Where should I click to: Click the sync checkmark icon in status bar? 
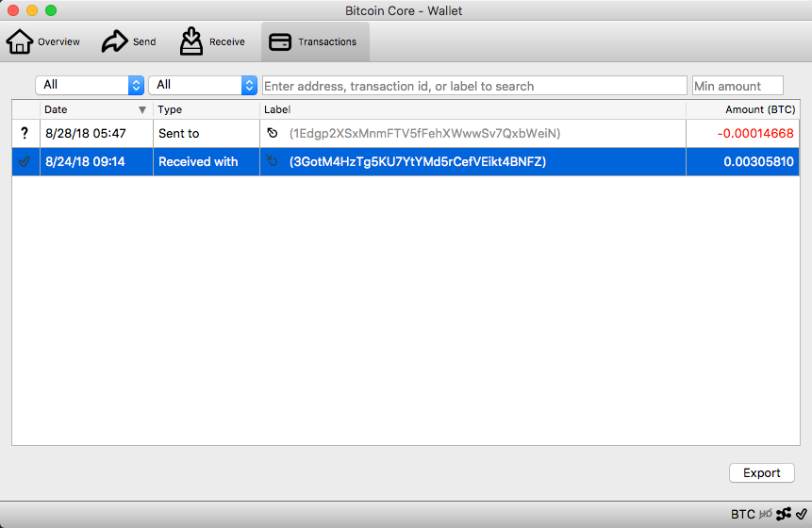click(x=801, y=514)
